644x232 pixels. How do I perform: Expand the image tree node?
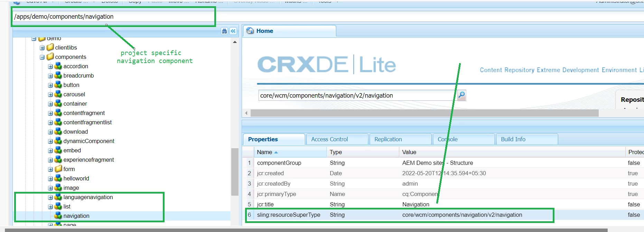50,188
